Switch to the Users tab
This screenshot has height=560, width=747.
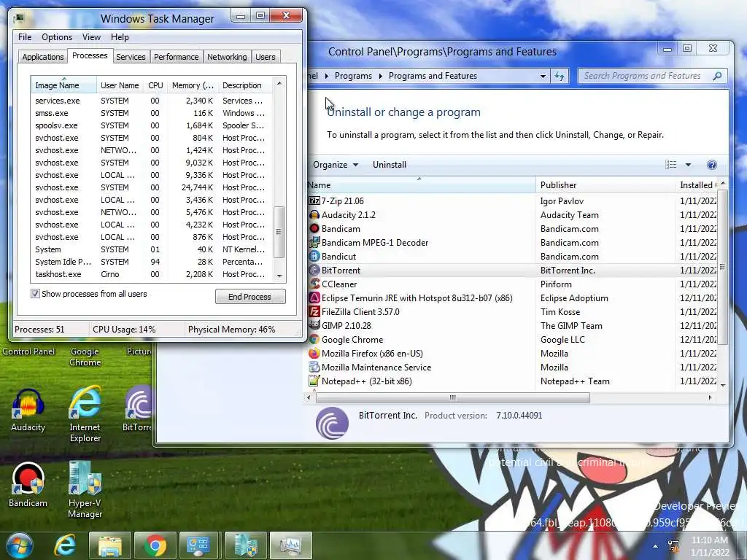click(266, 57)
